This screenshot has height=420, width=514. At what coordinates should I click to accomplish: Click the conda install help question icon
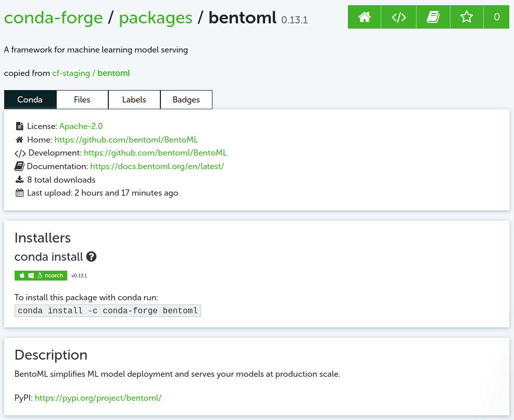92,257
